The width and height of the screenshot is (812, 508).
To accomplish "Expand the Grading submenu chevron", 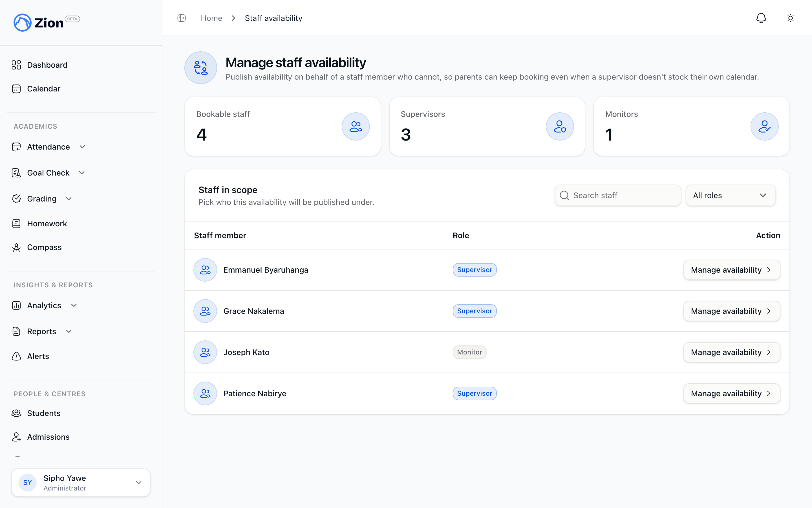I will [x=69, y=199].
